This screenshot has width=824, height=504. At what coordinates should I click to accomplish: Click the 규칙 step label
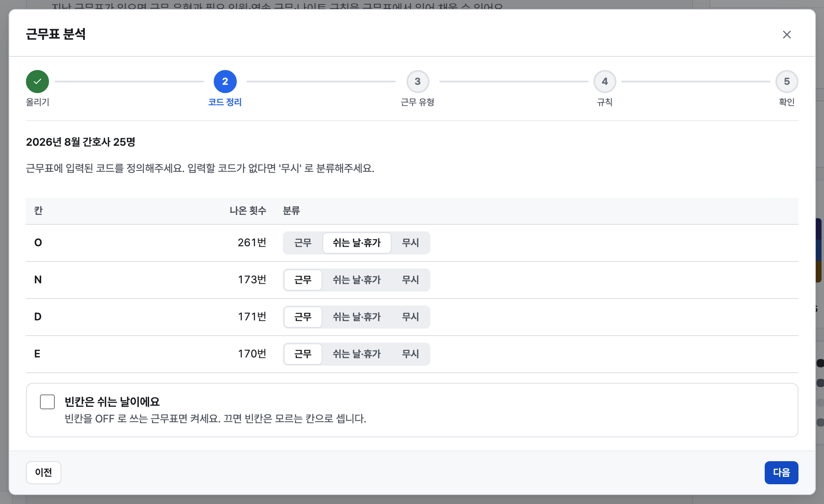click(x=605, y=102)
